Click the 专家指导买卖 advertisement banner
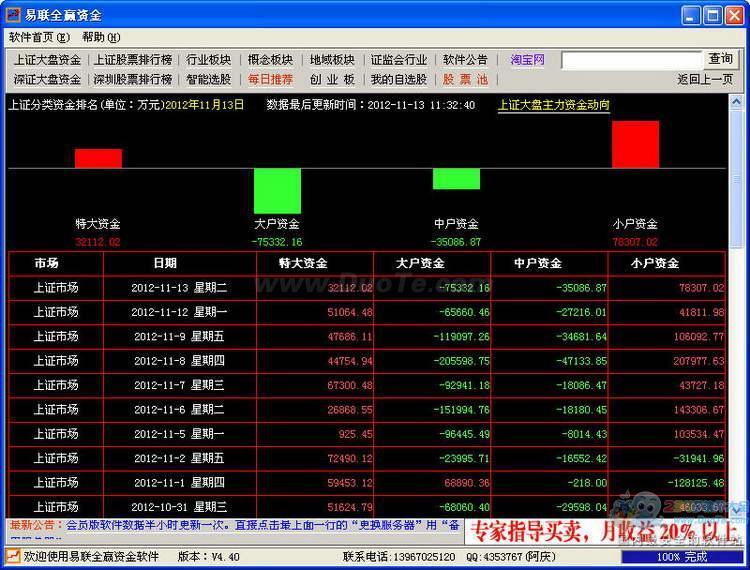This screenshot has height=570, width=750. point(604,532)
